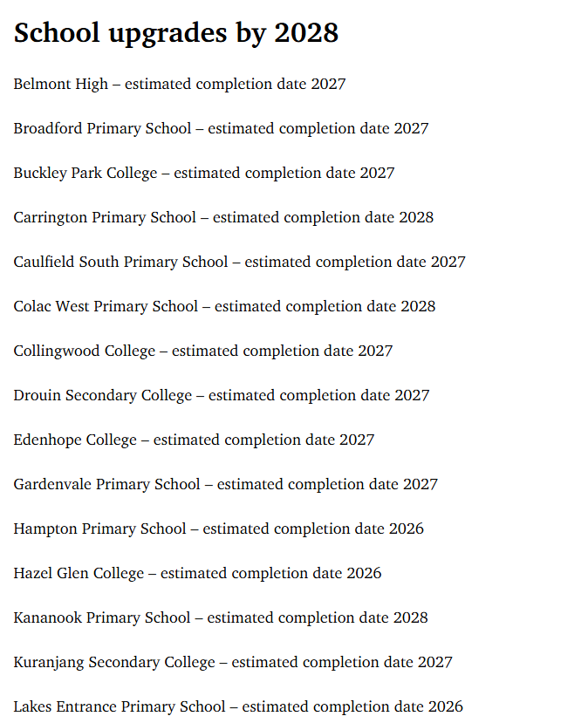Image resolution: width=588 pixels, height=723 pixels.
Task: Click the Hazel Glen College entry
Action: pyautogui.click(x=197, y=574)
